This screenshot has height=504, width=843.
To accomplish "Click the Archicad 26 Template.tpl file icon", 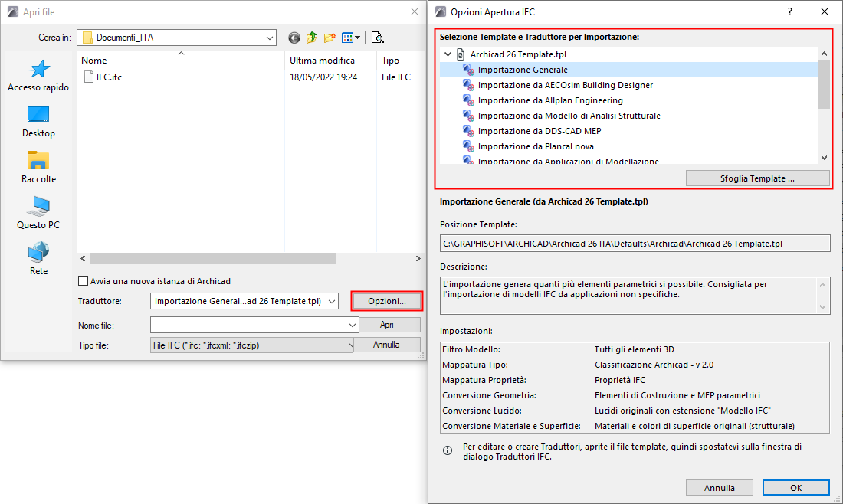I will (x=461, y=54).
